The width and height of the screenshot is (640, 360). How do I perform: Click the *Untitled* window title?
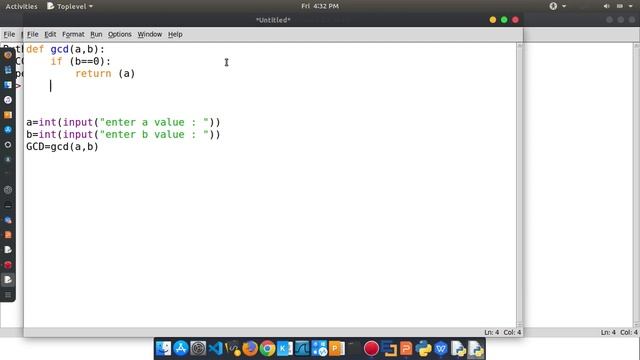click(x=273, y=20)
